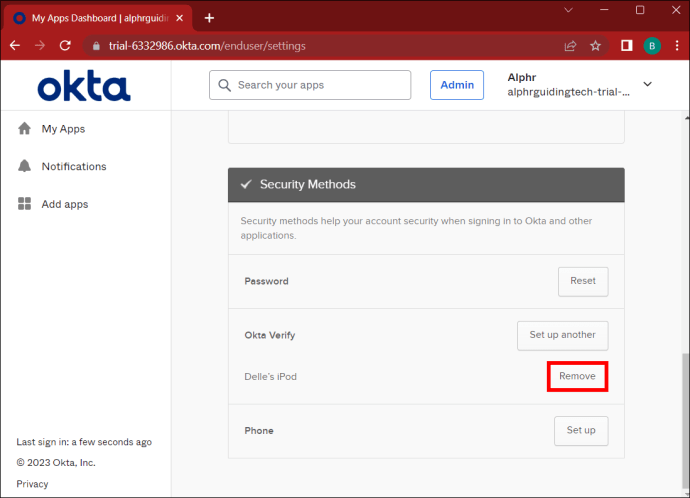
Task: Go back to the previous page
Action: (x=15, y=45)
